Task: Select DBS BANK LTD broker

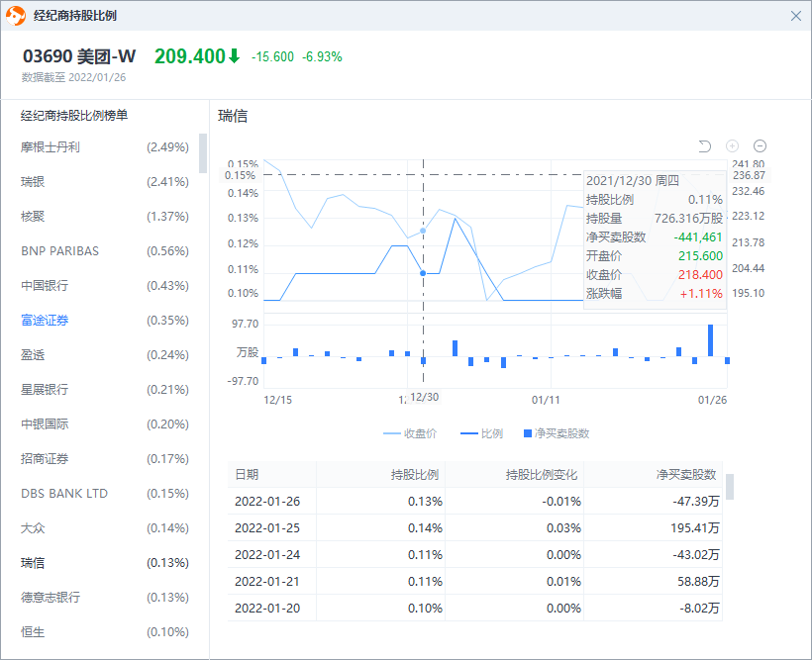Action: [x=64, y=494]
